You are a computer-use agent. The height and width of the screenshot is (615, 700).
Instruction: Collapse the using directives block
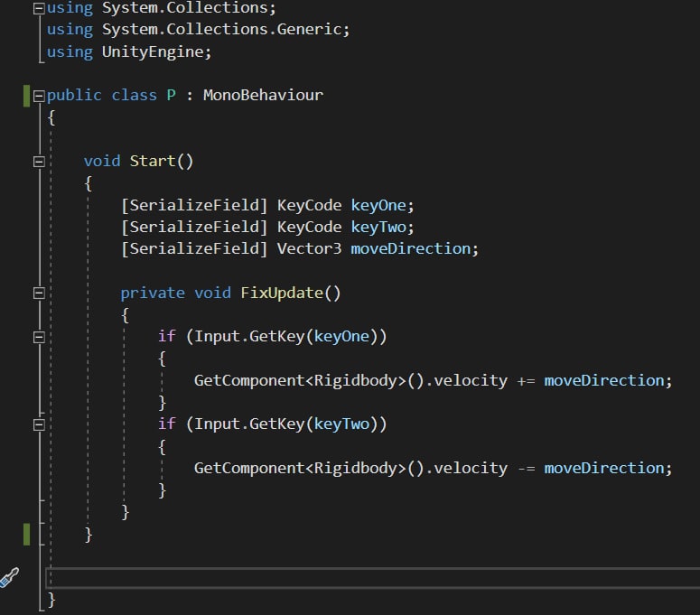39,8
